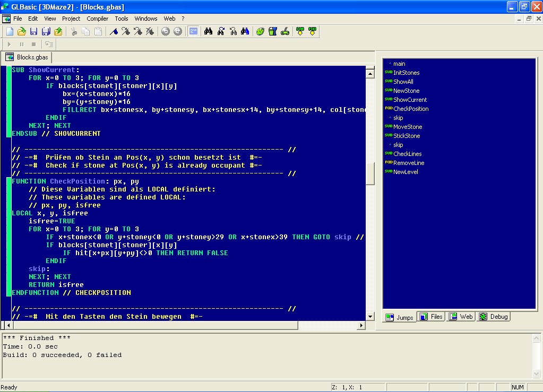This screenshot has width=543, height=392.
Task: Click the code editor's scroll-down arrow
Action: (370, 316)
